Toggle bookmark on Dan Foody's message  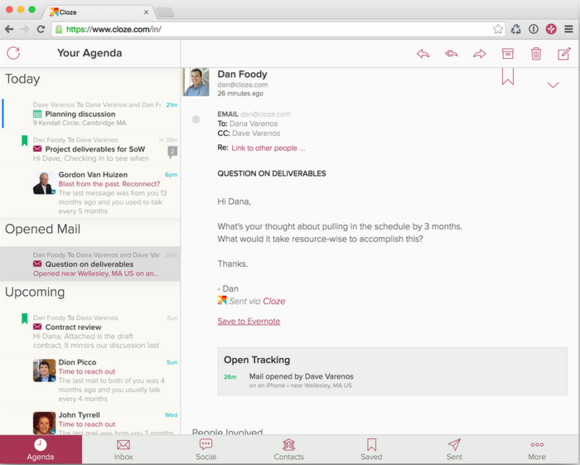[508, 77]
